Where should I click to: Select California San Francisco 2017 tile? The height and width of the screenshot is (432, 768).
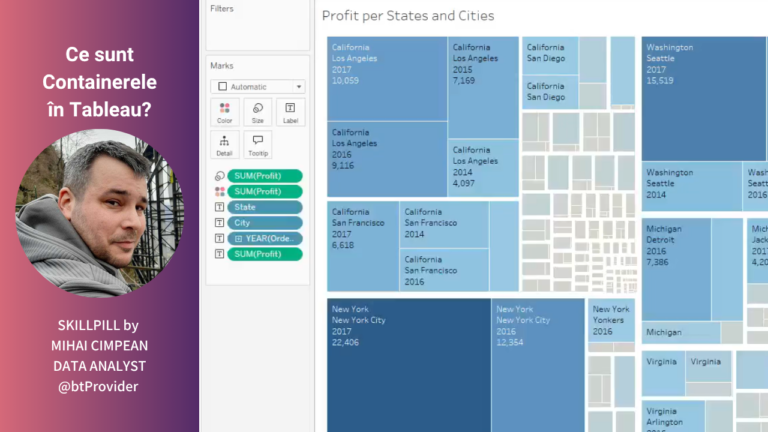[x=363, y=246]
